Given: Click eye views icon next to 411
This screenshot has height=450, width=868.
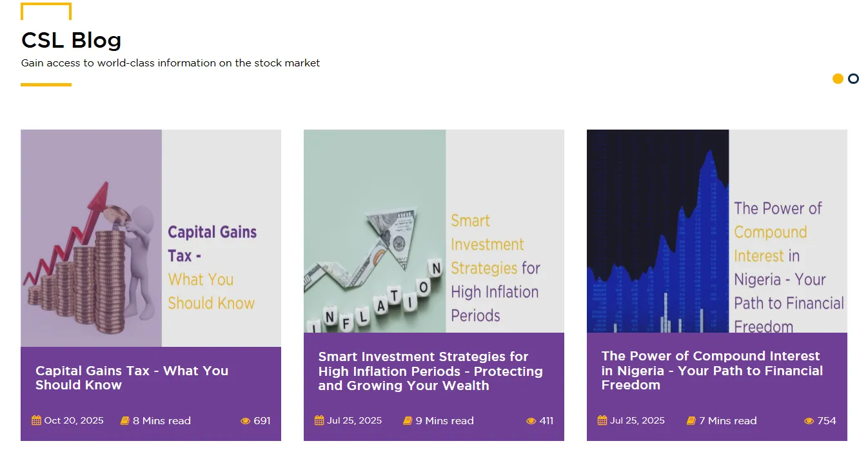Looking at the screenshot, I should pyautogui.click(x=531, y=421).
